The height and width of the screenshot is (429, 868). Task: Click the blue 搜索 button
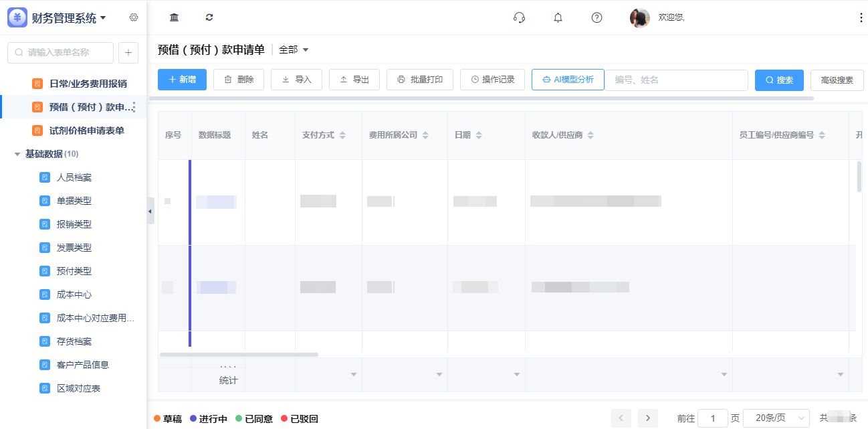coord(779,80)
